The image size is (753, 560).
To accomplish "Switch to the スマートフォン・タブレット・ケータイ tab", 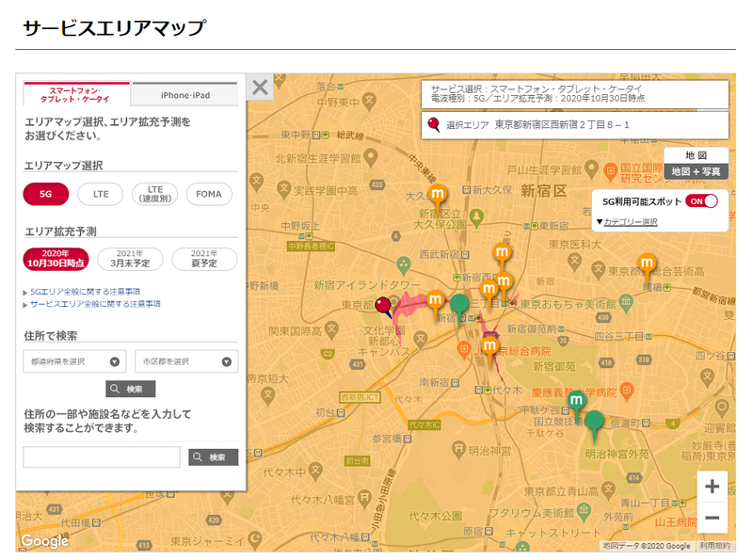I will (x=77, y=94).
